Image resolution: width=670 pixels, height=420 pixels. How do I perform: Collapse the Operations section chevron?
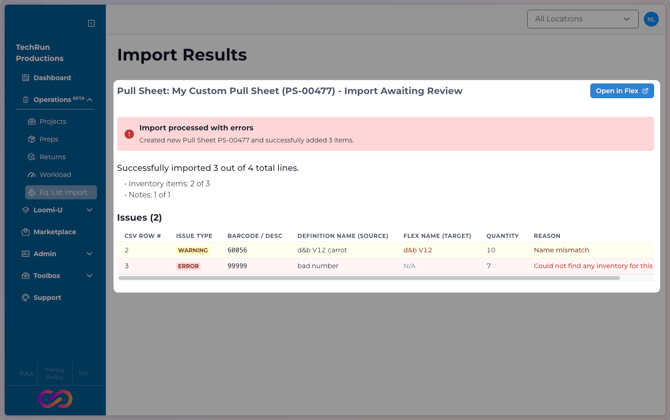(90, 100)
